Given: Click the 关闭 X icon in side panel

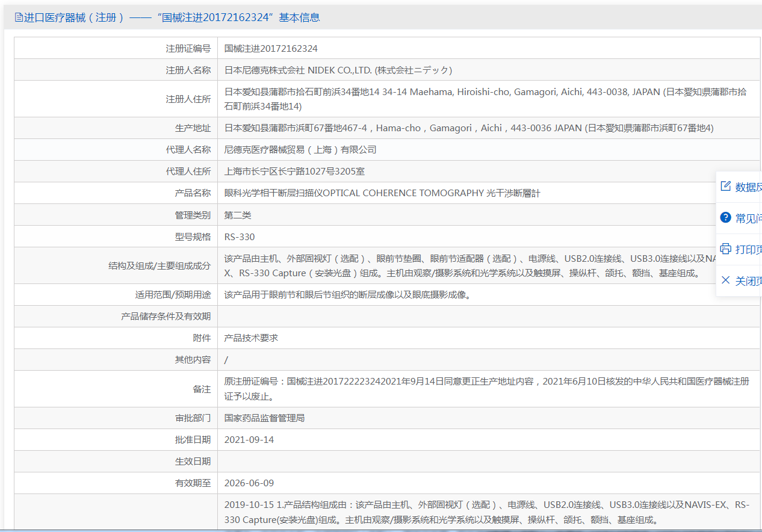Looking at the screenshot, I should pyautogui.click(x=726, y=280).
